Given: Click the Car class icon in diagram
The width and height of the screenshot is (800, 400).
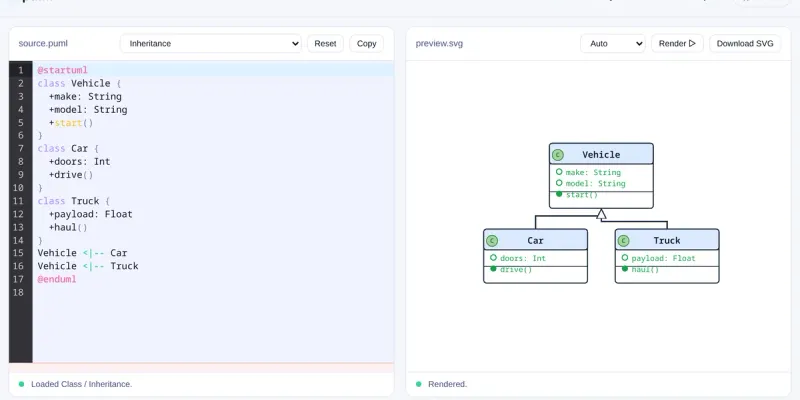Looking at the screenshot, I should pyautogui.click(x=492, y=240).
